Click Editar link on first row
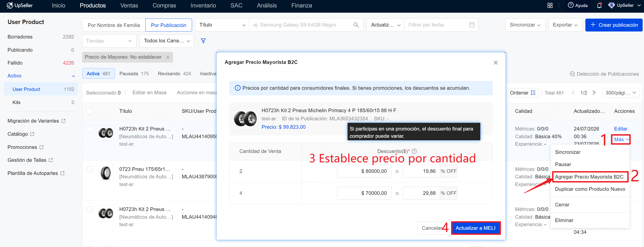 click(621, 129)
